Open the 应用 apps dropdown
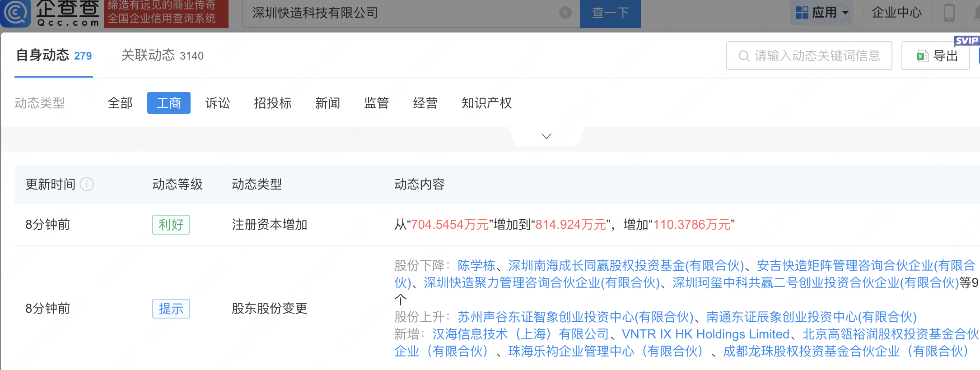The width and height of the screenshot is (980, 370). pos(822,13)
